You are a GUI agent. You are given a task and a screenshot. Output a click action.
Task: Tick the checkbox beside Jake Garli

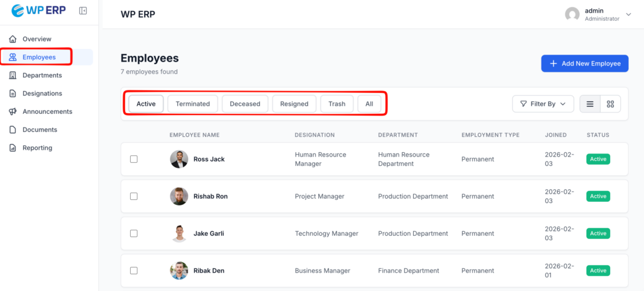pos(133,233)
